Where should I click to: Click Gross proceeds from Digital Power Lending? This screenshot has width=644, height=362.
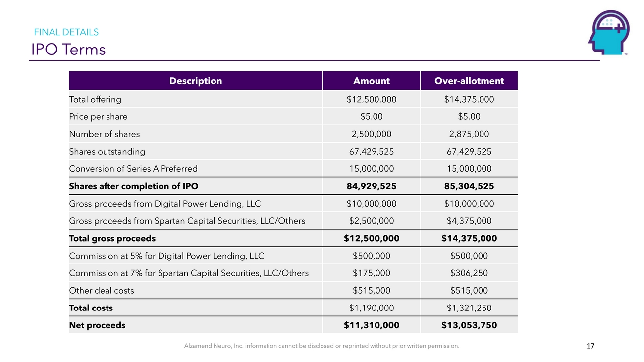[165, 204]
